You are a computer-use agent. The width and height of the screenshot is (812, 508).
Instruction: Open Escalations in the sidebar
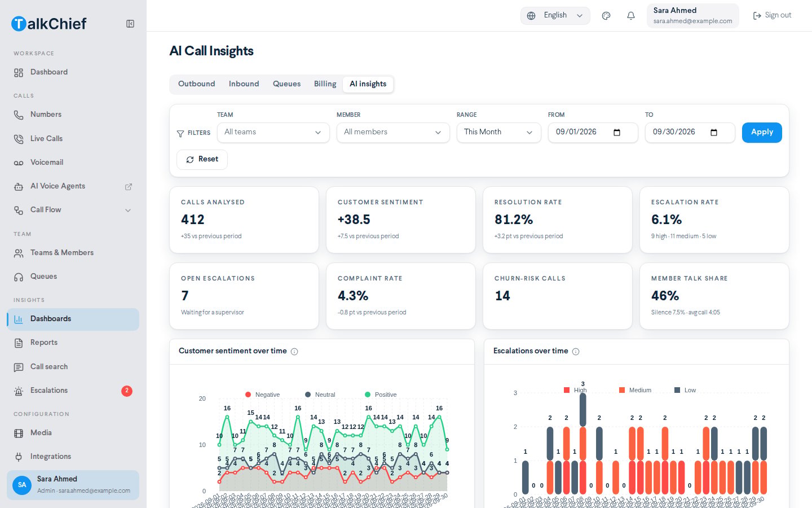click(x=73, y=391)
